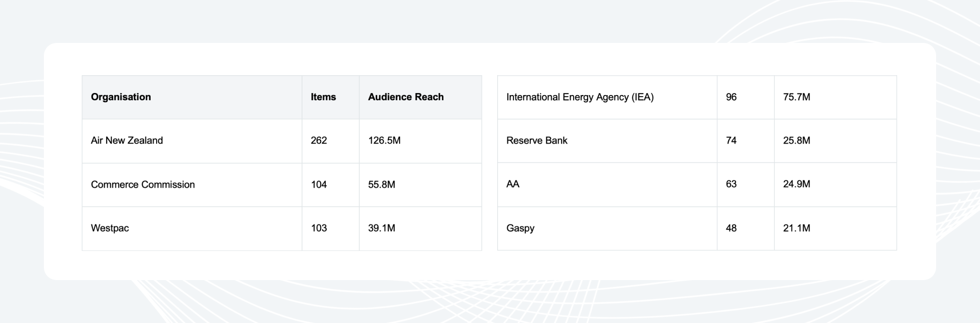Select the Organisation column header
This screenshot has height=323, width=980.
tap(192, 97)
